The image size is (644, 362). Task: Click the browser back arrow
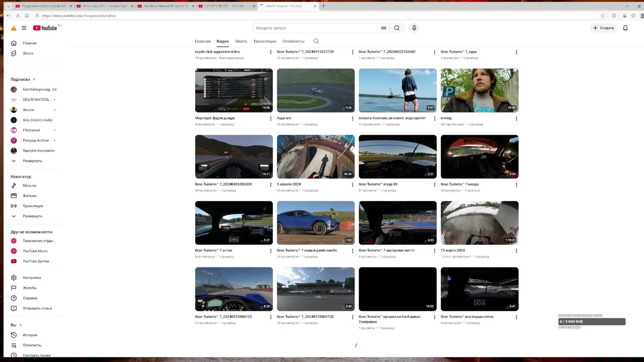[9, 16]
